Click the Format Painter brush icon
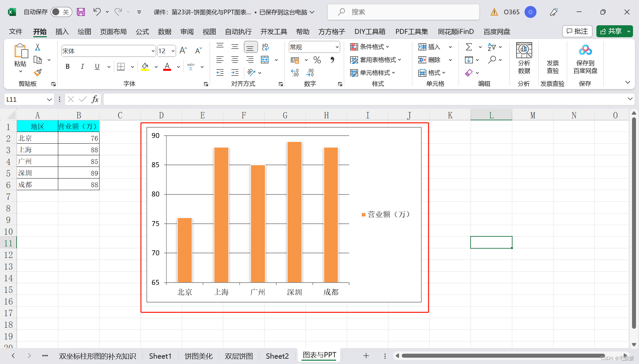Image resolution: width=639 pixels, height=364 pixels. pos(38,72)
